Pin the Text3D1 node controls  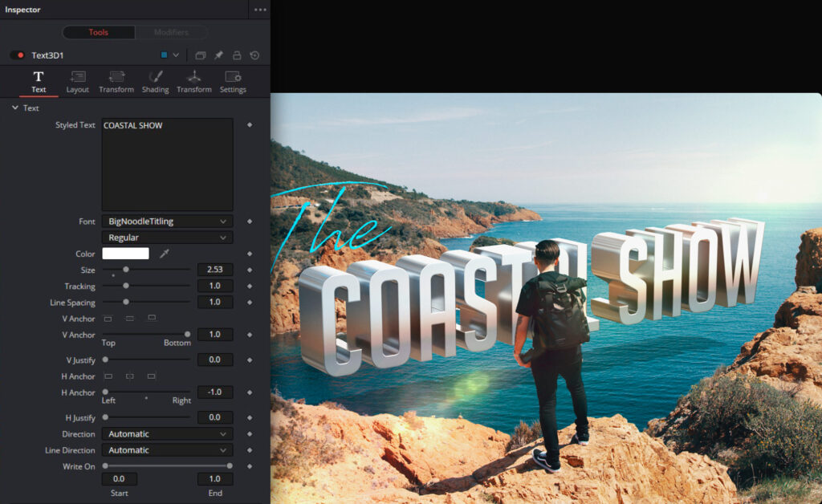[218, 55]
